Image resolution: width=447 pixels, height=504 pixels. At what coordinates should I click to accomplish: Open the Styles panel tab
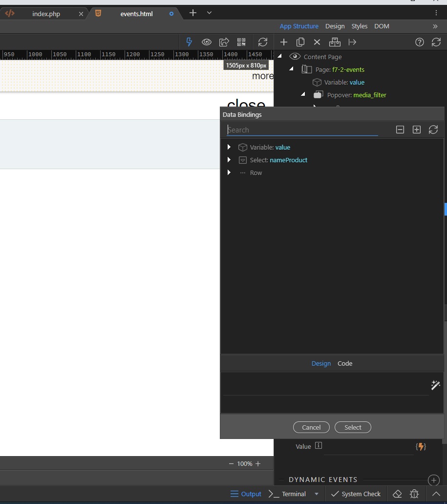click(359, 26)
